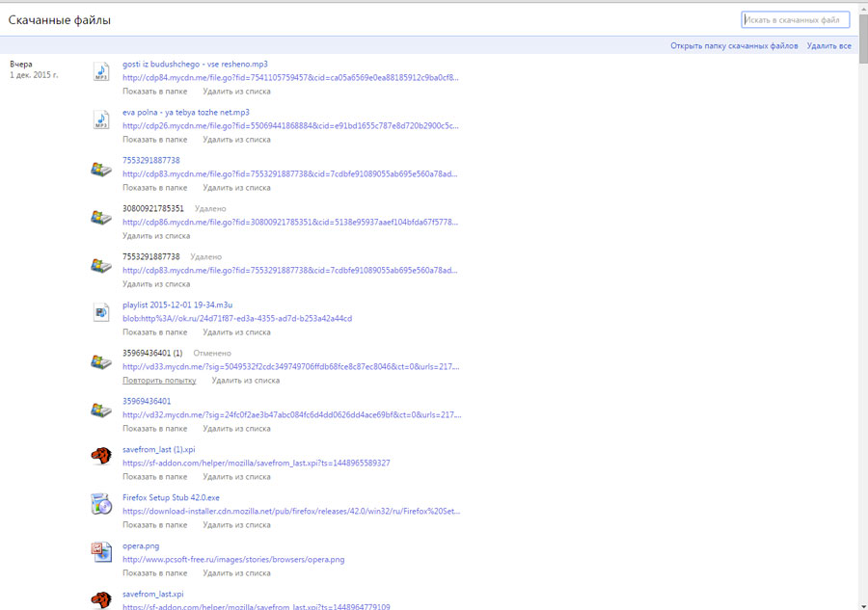Click the Firefox Setup Stub installer icon
The image size is (868, 610).
tap(101, 504)
